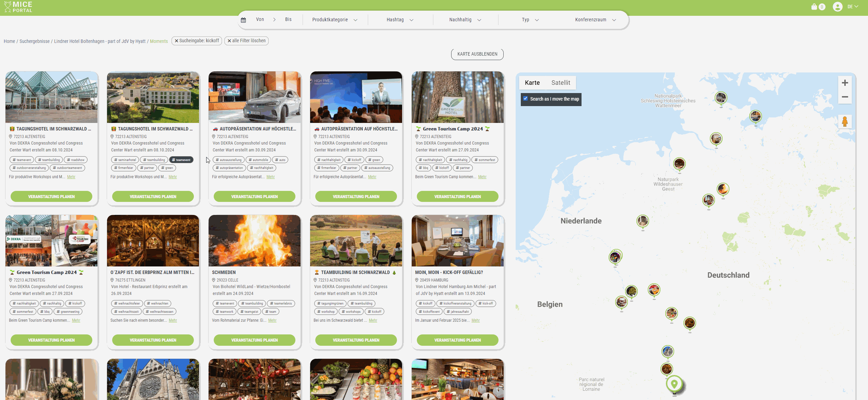The width and height of the screenshot is (868, 400).
Task: Open the SCHMIEDEN fire thumbnail
Action: [255, 241]
